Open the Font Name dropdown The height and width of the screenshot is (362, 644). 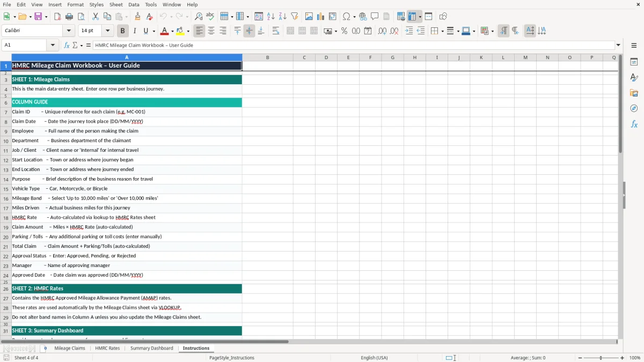(68, 31)
